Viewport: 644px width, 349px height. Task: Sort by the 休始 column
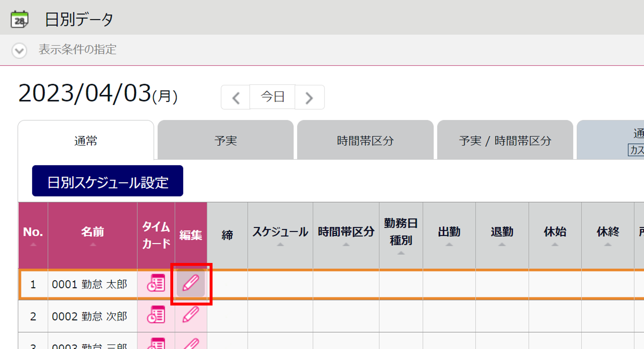coord(555,235)
